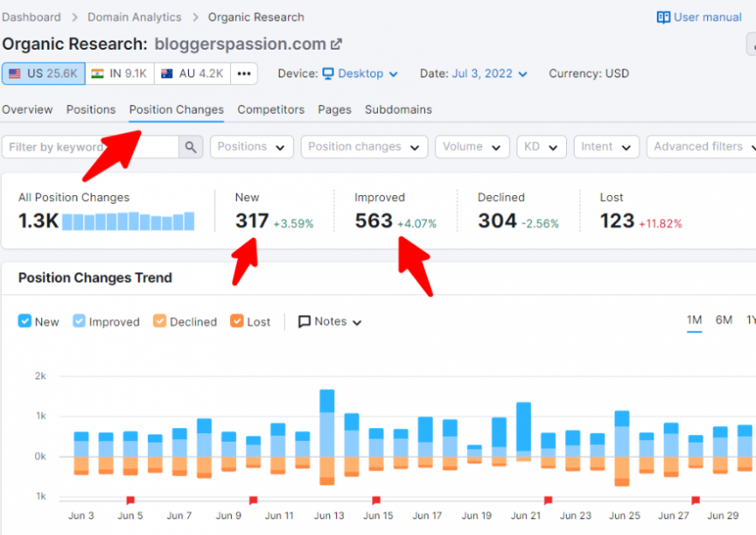
Task: Select the Australia flag database chip
Action: (x=192, y=74)
